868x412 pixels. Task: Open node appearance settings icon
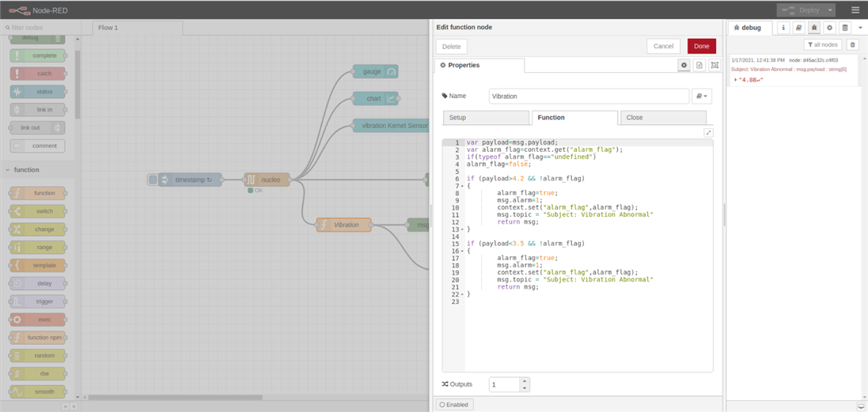click(714, 66)
